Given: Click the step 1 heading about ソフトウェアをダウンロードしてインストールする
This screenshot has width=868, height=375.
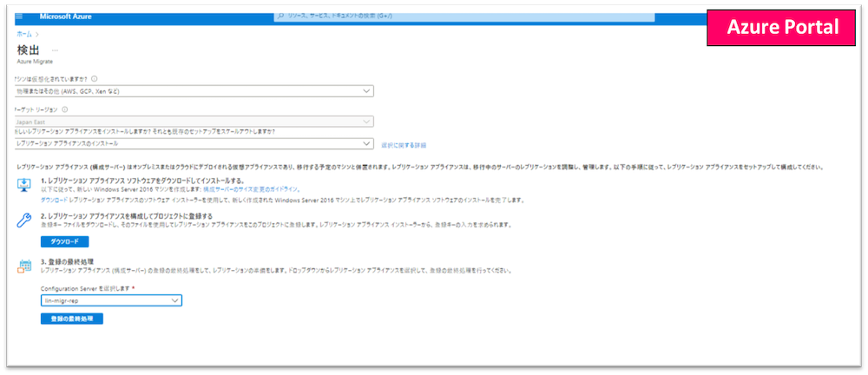Looking at the screenshot, I should 143,181.
